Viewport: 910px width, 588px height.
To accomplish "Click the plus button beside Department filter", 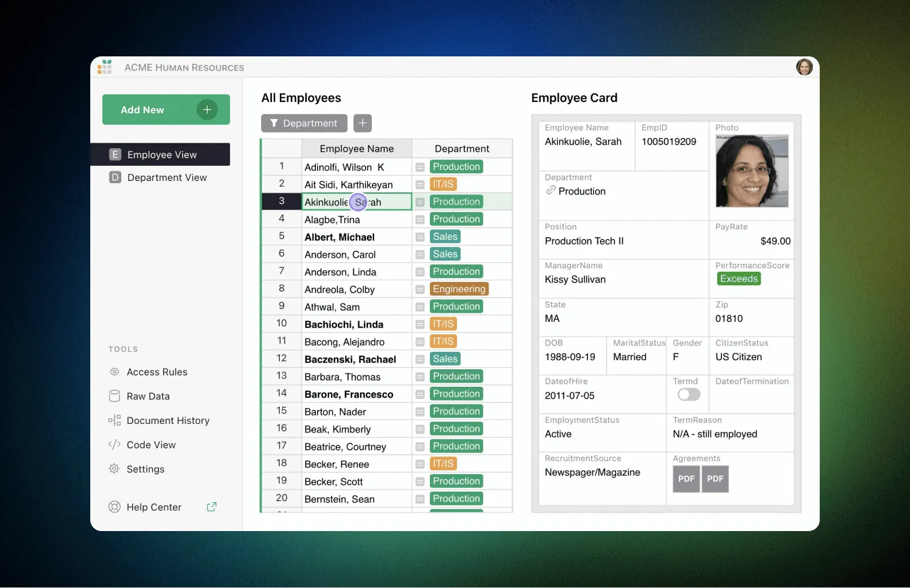I will [363, 123].
